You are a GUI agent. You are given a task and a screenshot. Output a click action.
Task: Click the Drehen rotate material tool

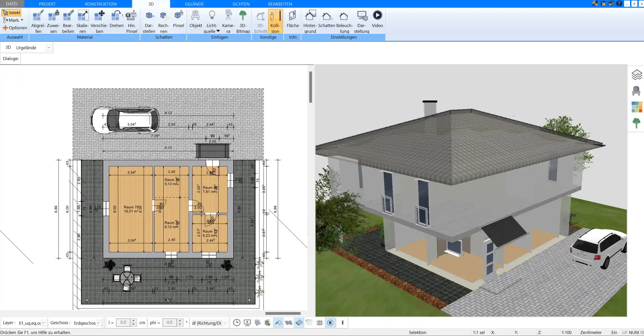point(116,19)
